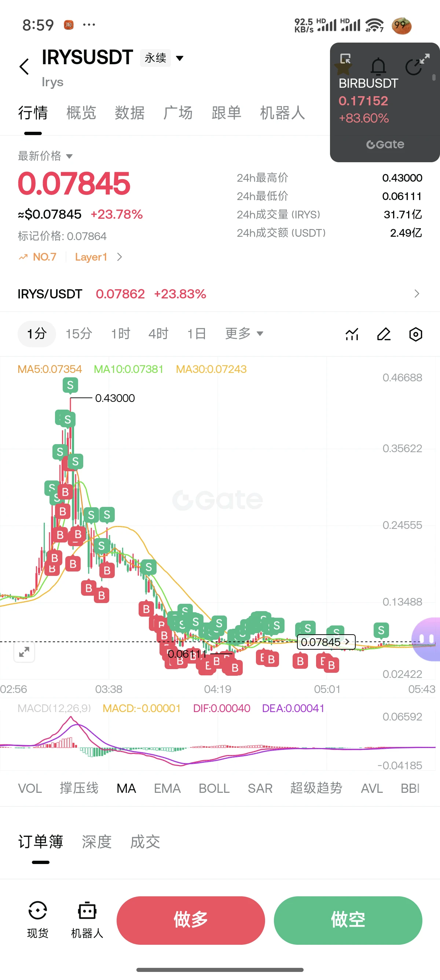Tap the MA5:0.07354 label
Image resolution: width=440 pixels, height=980 pixels.
point(50,369)
